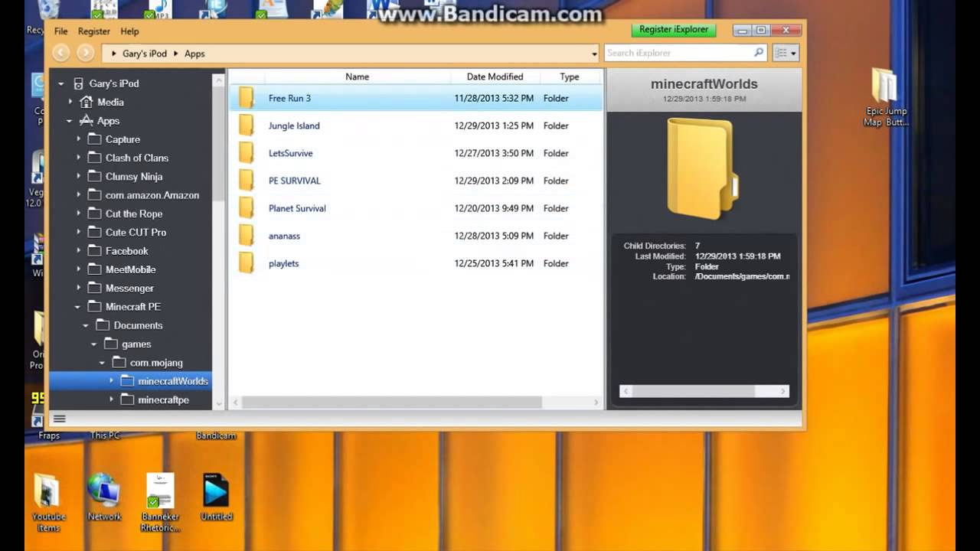Open the Register menu
This screenshot has height=551, width=980.
click(x=94, y=31)
